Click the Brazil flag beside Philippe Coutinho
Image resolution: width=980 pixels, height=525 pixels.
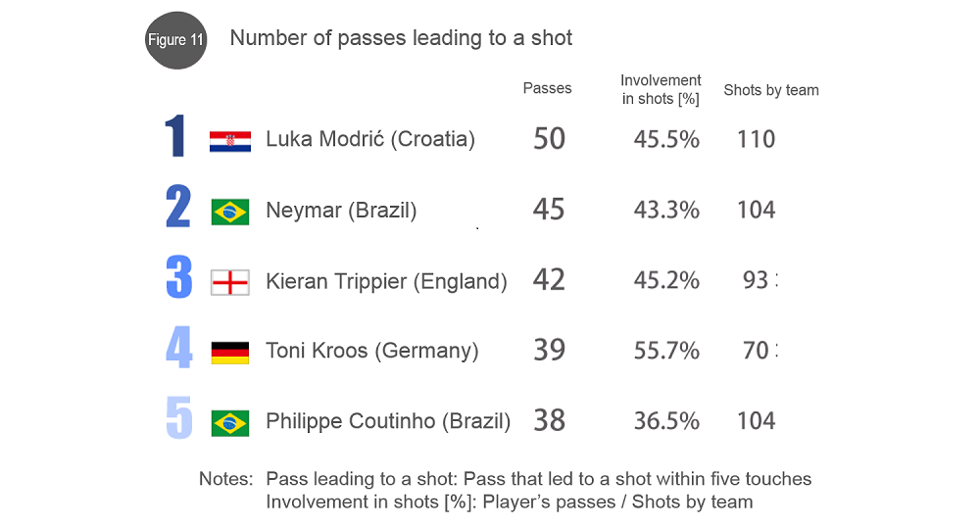coord(230,423)
